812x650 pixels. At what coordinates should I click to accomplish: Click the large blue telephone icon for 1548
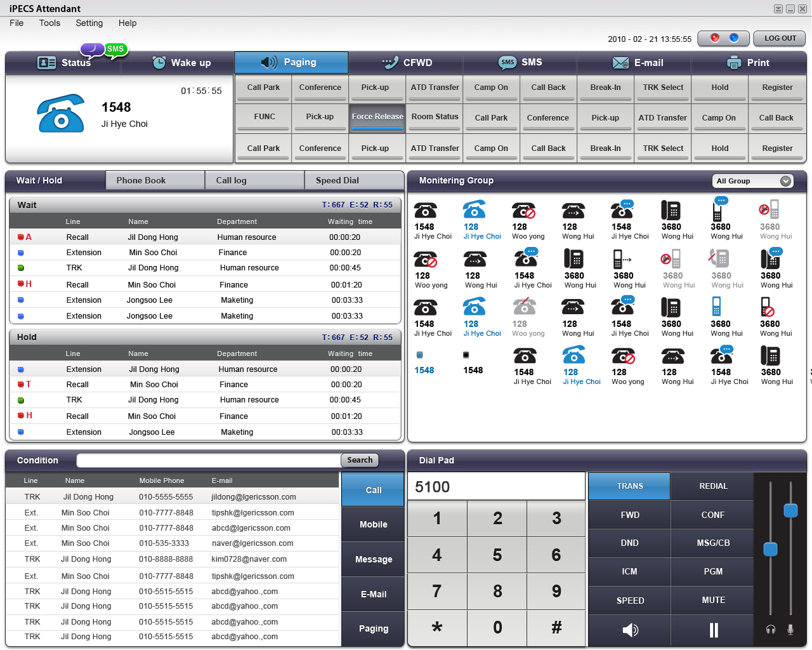pyautogui.click(x=61, y=114)
